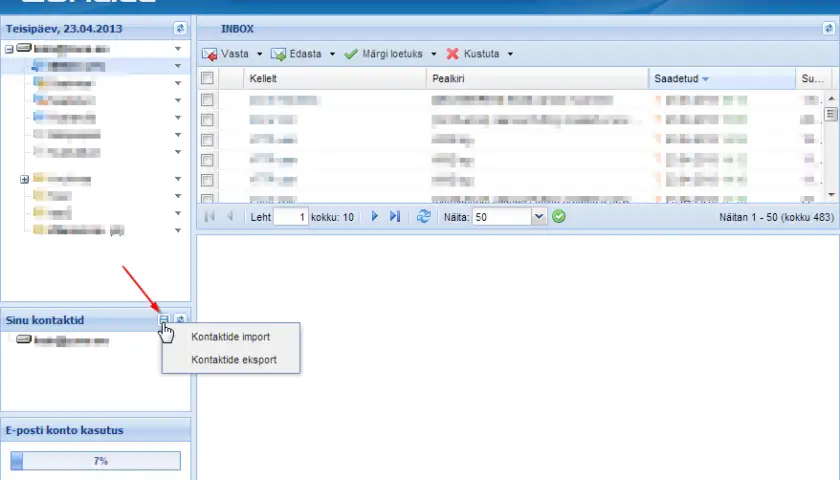Image resolution: width=840 pixels, height=480 pixels.
Task: Check the first message row checkbox
Action: tap(207, 100)
